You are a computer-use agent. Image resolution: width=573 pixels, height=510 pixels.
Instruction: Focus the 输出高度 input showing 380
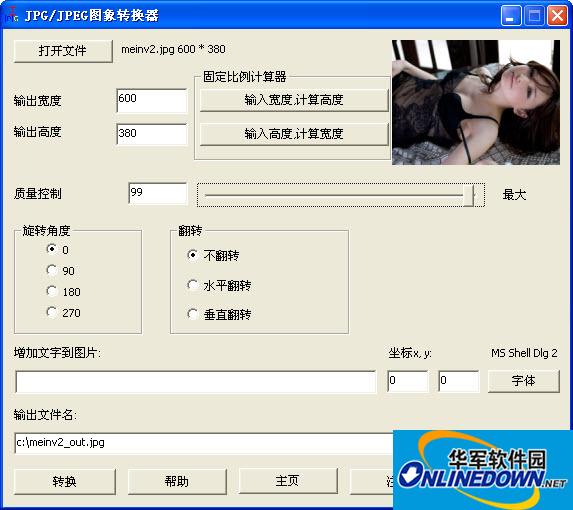pyautogui.click(x=152, y=134)
